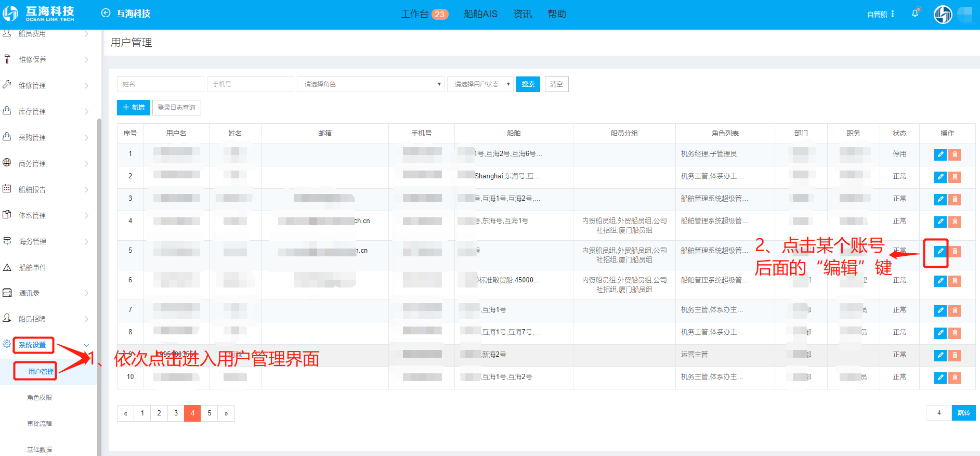Edit the user in row 8

pos(940,333)
